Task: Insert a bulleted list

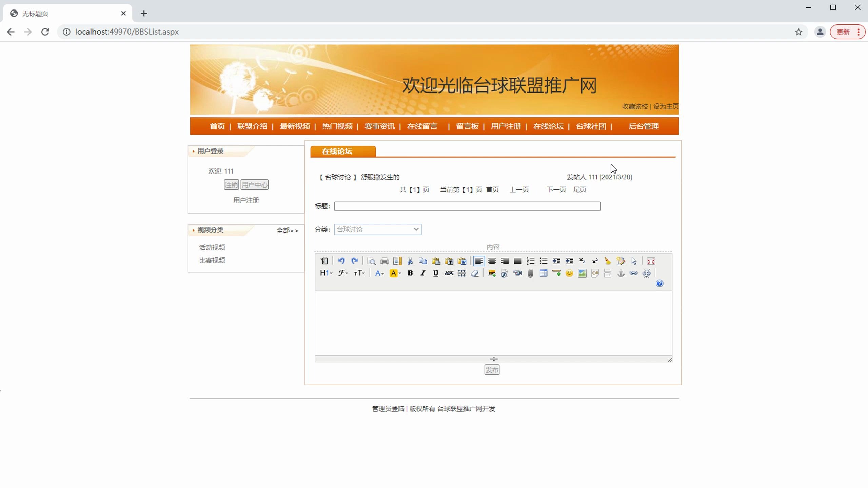Action: click(x=544, y=261)
